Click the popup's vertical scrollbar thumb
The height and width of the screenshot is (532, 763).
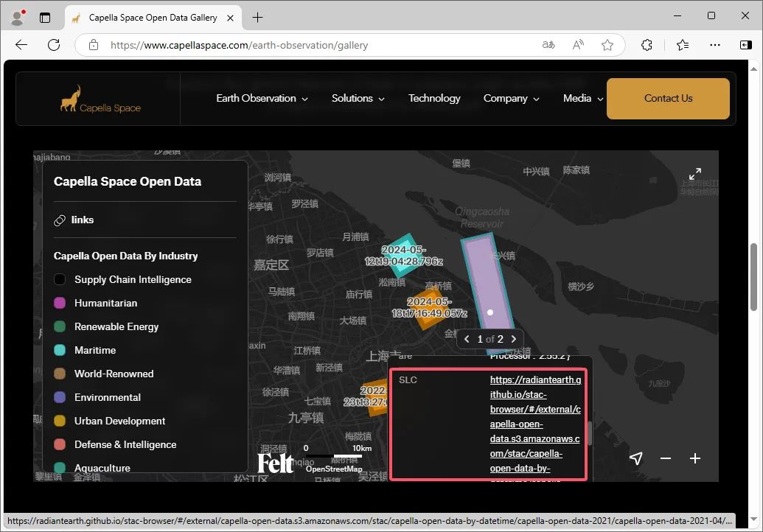[589, 433]
